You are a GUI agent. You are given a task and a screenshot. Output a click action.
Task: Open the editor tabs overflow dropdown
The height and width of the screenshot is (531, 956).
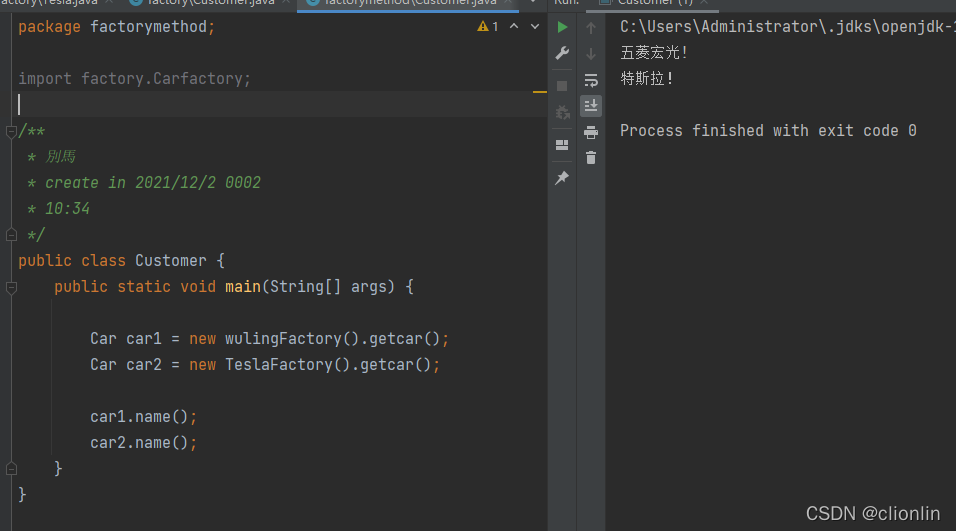pos(533,2)
